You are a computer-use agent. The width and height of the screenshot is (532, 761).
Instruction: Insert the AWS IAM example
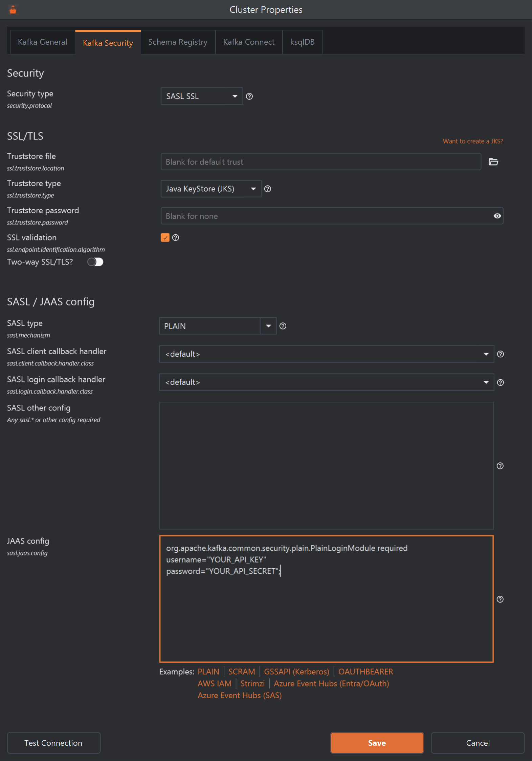coord(215,683)
